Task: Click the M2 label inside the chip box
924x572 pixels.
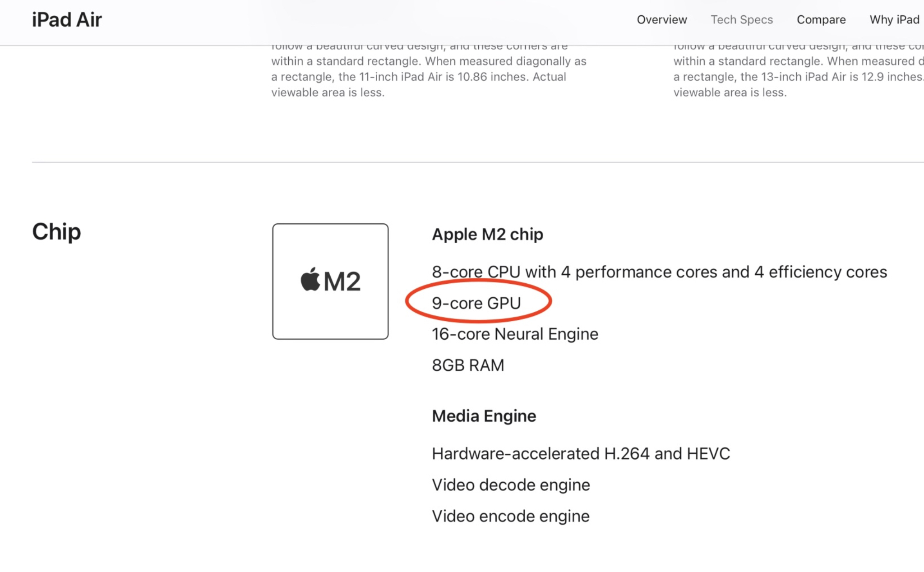Action: coord(342,282)
